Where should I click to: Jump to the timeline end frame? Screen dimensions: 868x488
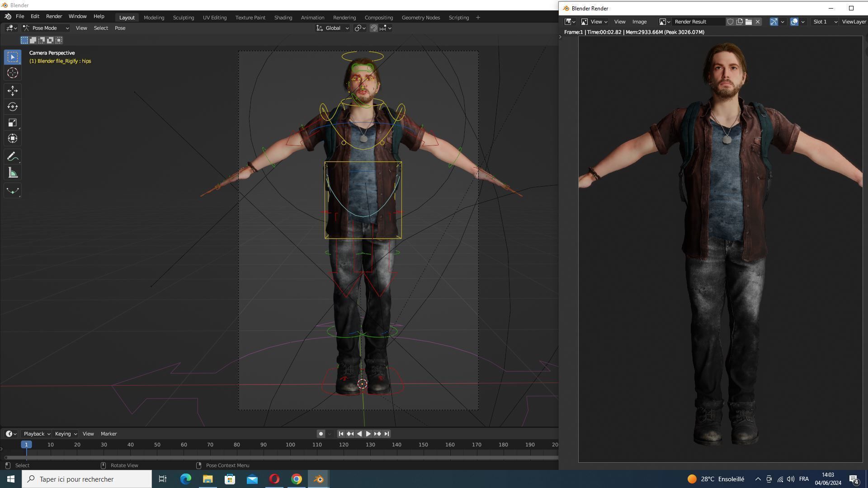(x=387, y=434)
